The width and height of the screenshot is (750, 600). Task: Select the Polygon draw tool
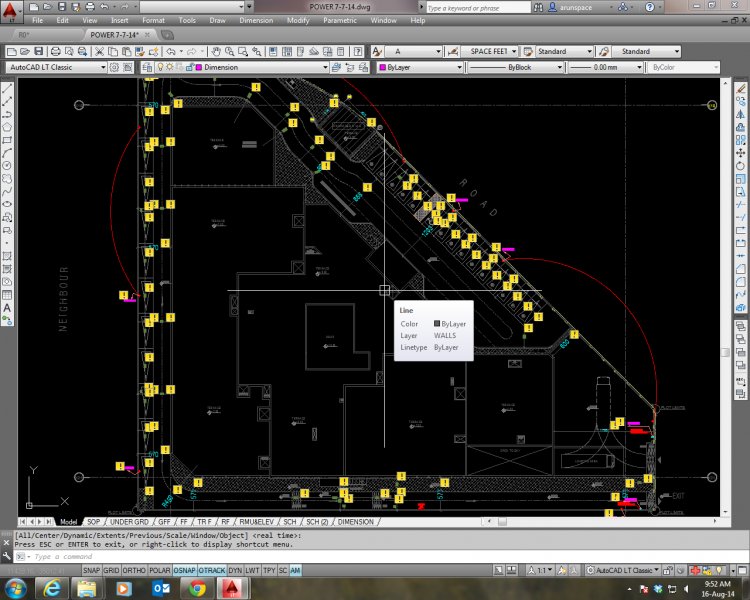point(7,126)
